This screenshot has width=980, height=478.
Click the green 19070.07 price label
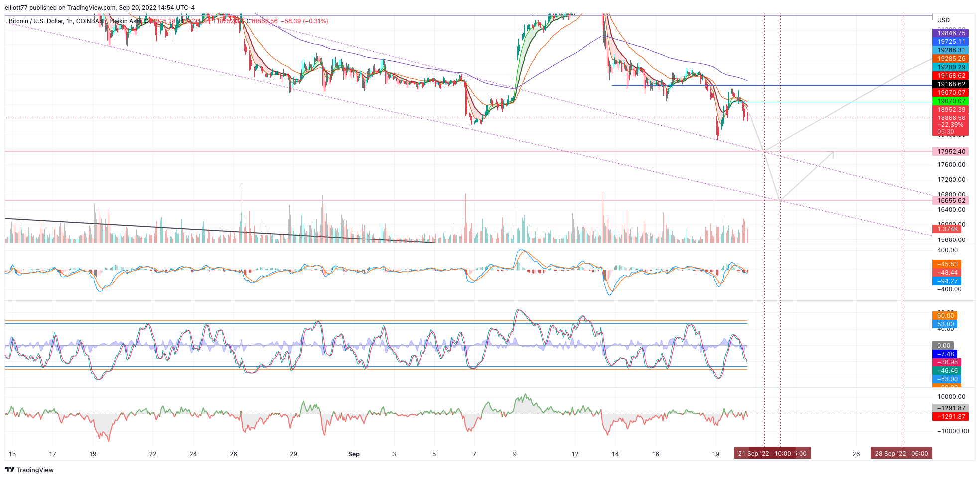pos(950,101)
